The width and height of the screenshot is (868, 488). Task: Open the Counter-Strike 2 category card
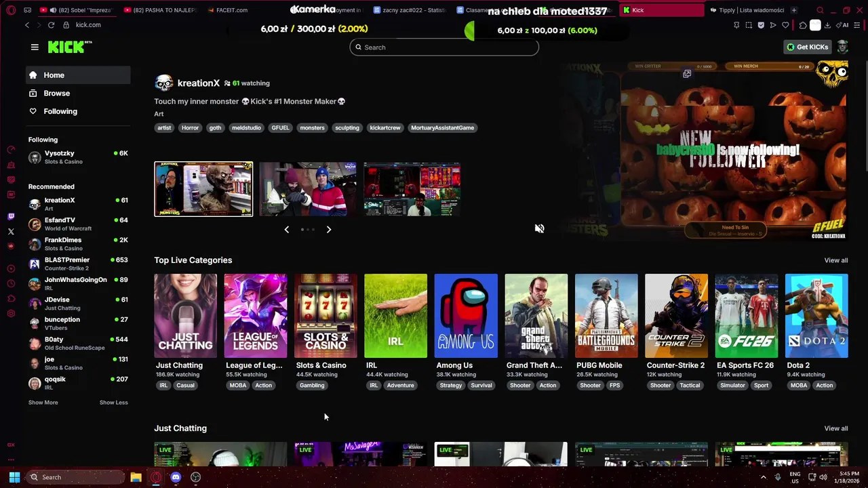[676, 316]
